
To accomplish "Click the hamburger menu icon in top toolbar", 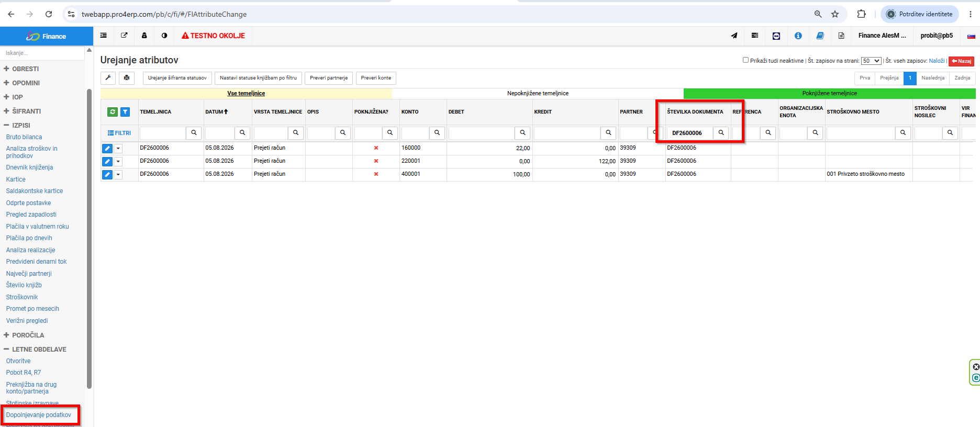I will (x=104, y=36).
